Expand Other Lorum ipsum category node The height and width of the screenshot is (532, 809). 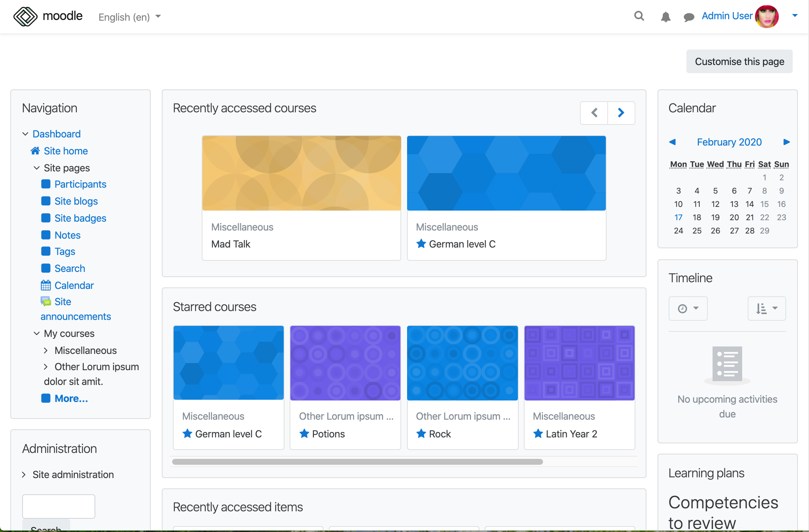click(46, 366)
